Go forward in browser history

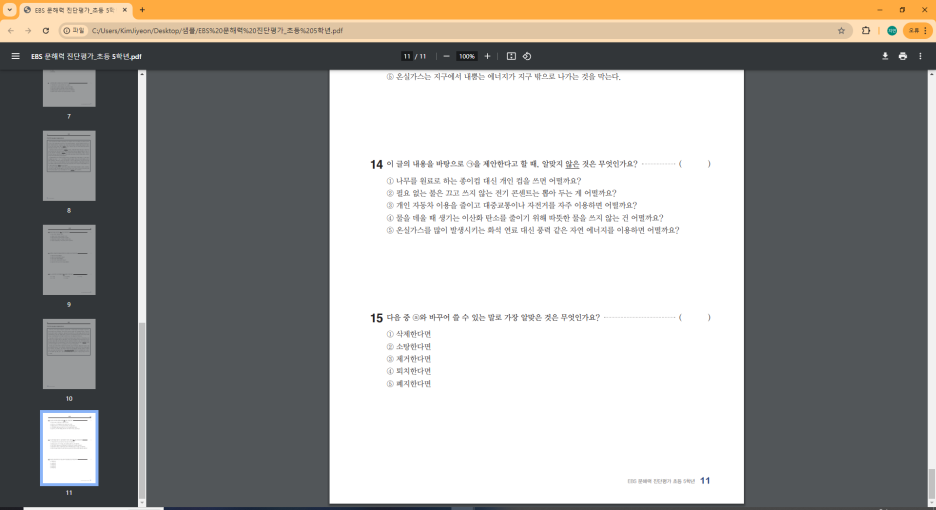tap(28, 30)
